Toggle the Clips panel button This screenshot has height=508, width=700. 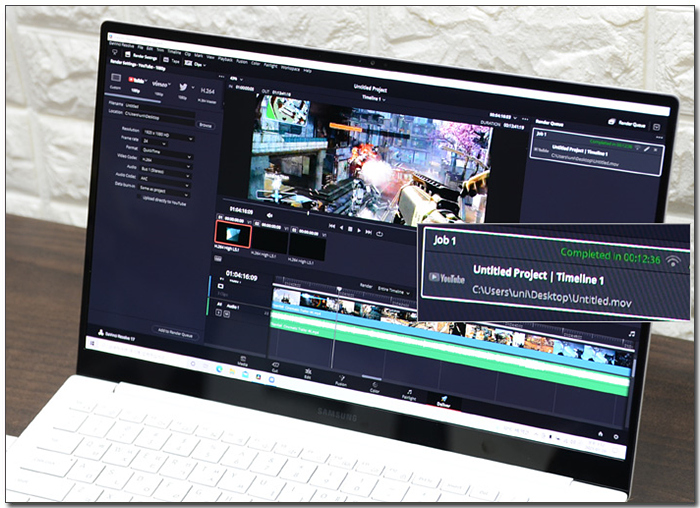[195, 64]
